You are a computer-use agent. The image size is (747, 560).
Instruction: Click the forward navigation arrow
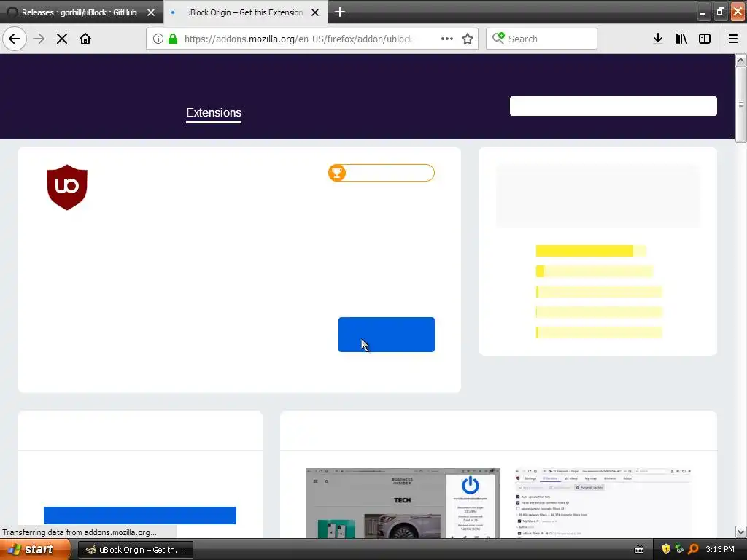pos(39,39)
